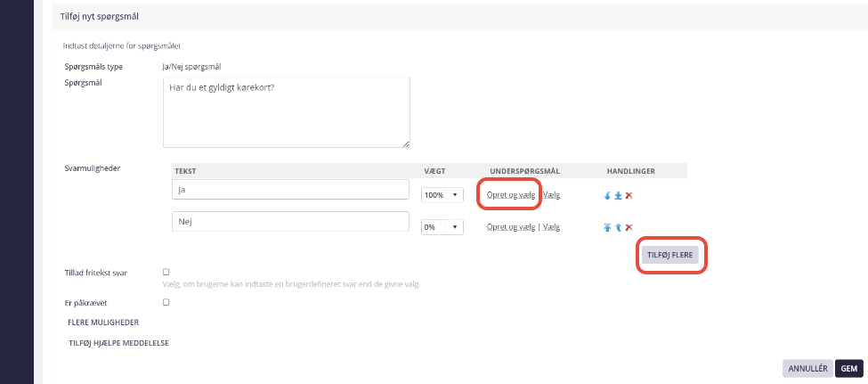Click 'Opret og vælg' for Nej answer
Screen dimensions: 868x384
click(x=511, y=227)
